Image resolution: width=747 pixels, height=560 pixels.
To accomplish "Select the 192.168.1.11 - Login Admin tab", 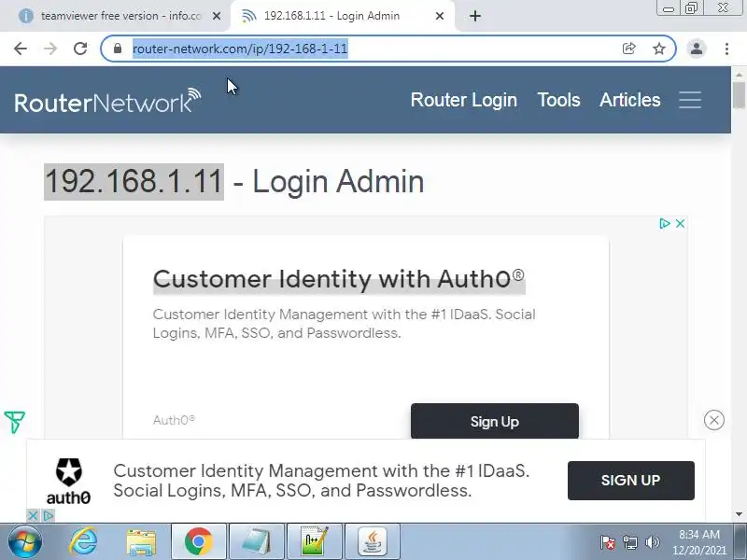I will (332, 16).
